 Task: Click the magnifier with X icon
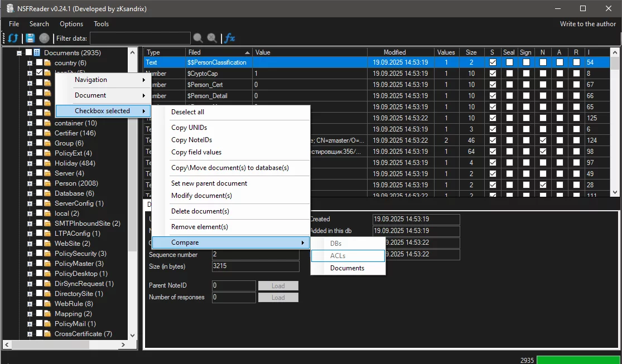click(212, 38)
